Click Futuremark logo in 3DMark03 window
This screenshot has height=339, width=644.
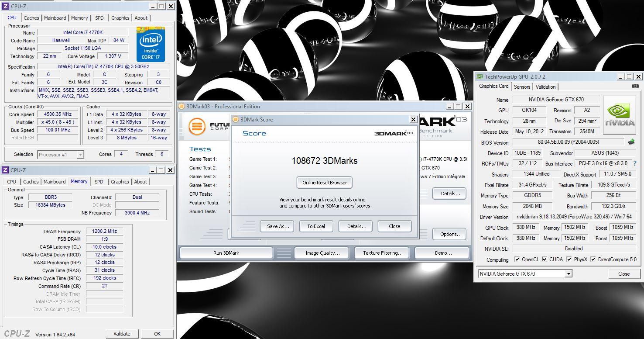tap(197, 127)
